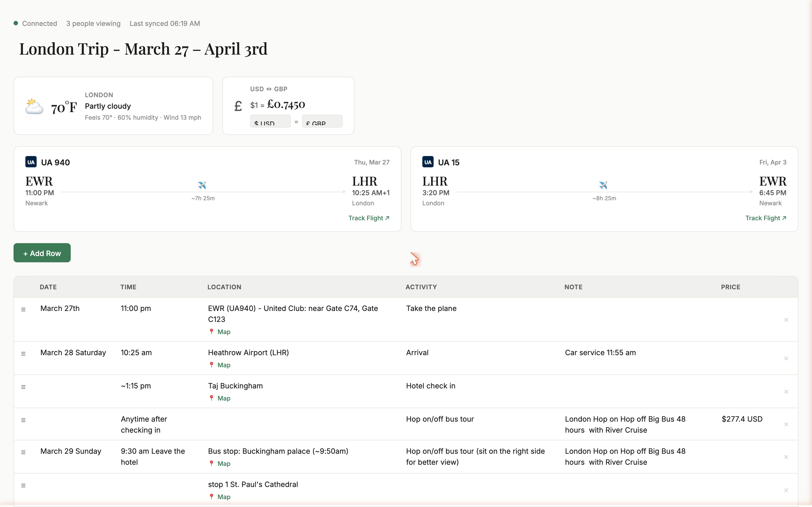Click the 11:00 pm time cell

point(136,308)
